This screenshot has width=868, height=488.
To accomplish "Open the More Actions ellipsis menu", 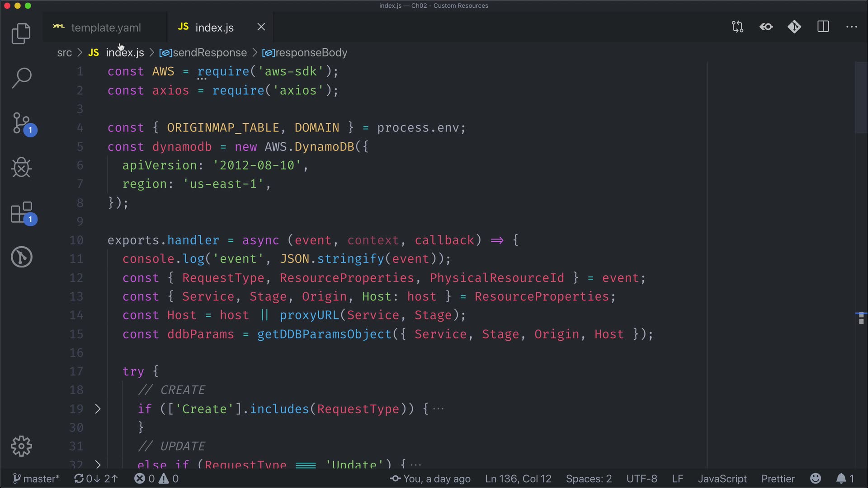I will click(x=852, y=27).
